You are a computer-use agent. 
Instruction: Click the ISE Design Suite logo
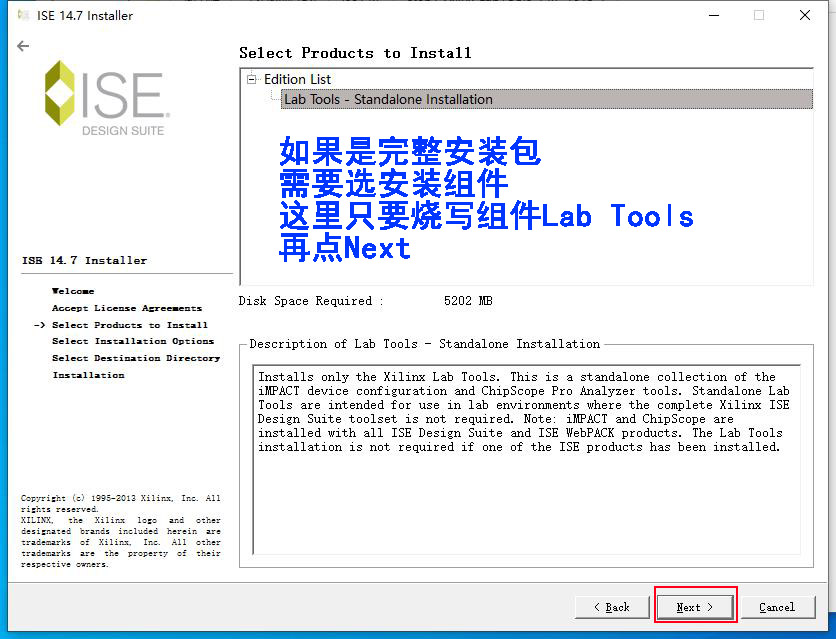pos(105,98)
